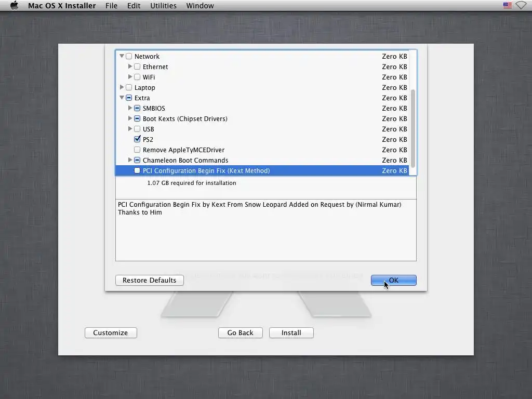Viewport: 532px width, 399px height.
Task: Expand the Chameleon Boot Commands triangle
Action: click(x=130, y=160)
